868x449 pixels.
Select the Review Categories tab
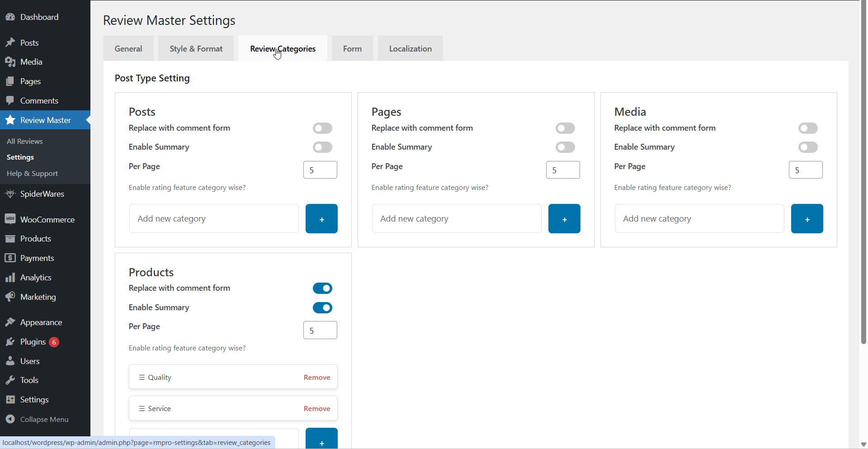coord(283,48)
